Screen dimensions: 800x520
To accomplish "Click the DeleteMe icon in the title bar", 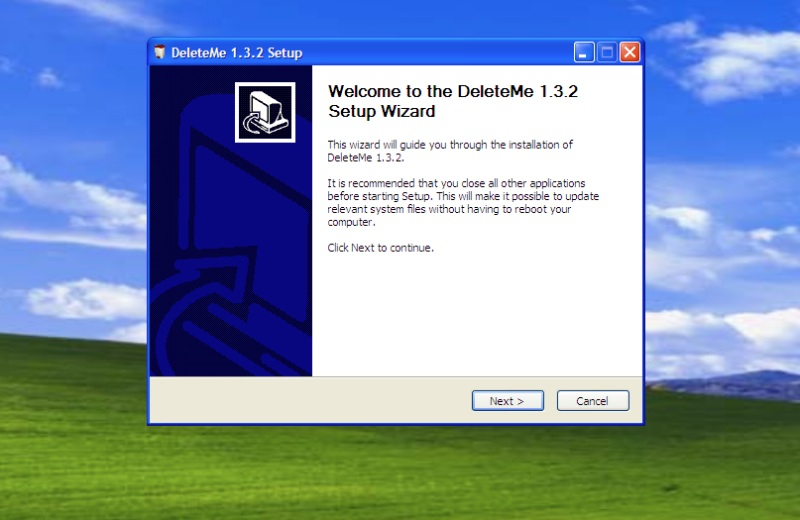I will click(x=159, y=52).
